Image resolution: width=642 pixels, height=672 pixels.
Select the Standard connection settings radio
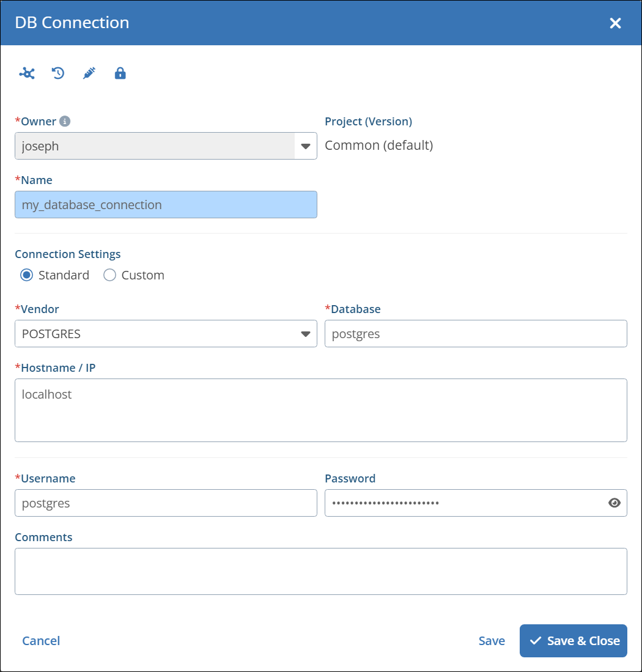(x=26, y=275)
